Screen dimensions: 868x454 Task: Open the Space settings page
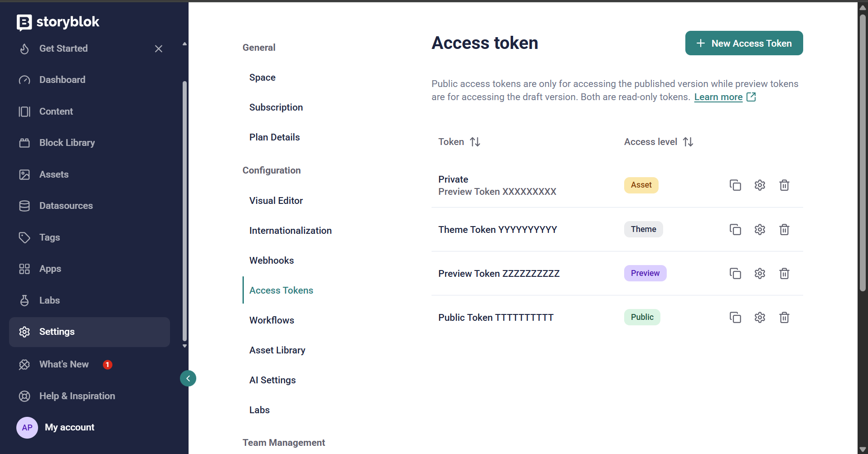click(262, 77)
